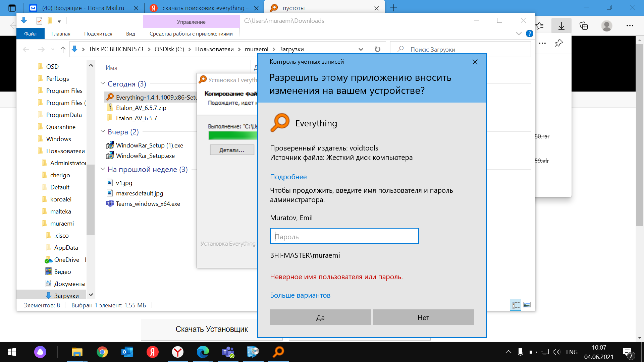This screenshot has width=644, height=362.
Task: Open Больше вариантов link
Action: (300, 295)
